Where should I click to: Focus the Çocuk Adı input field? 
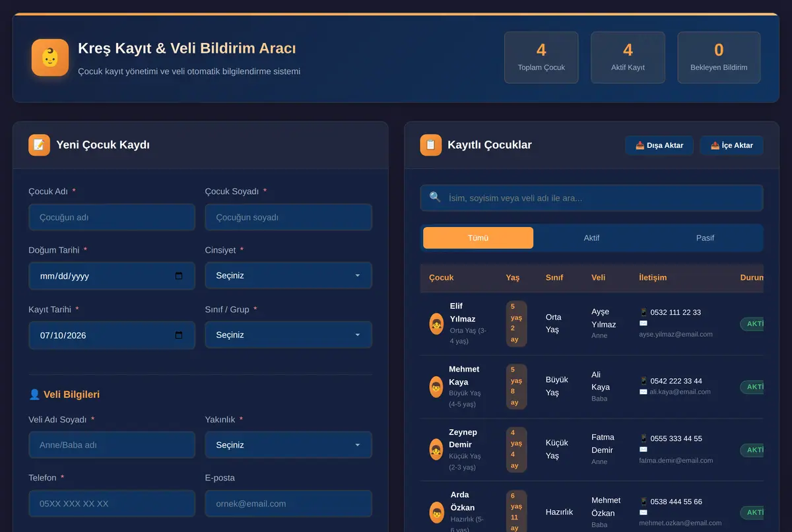112,217
